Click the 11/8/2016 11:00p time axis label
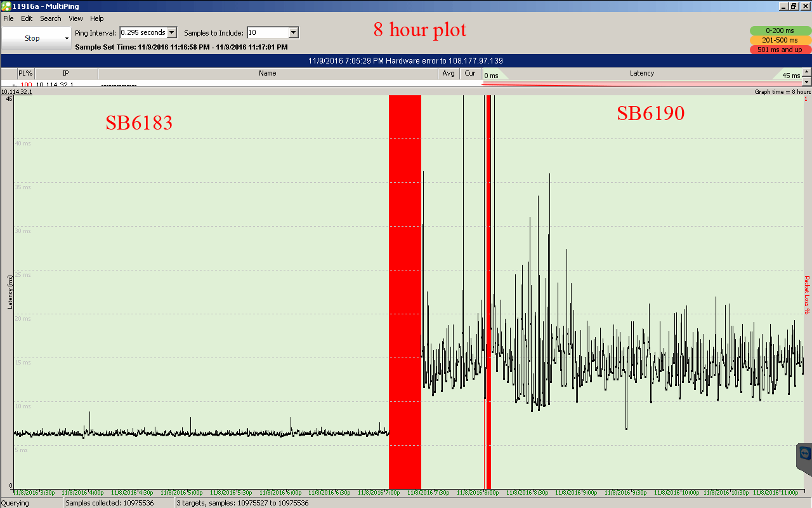This screenshot has width=812, height=508. [x=775, y=493]
